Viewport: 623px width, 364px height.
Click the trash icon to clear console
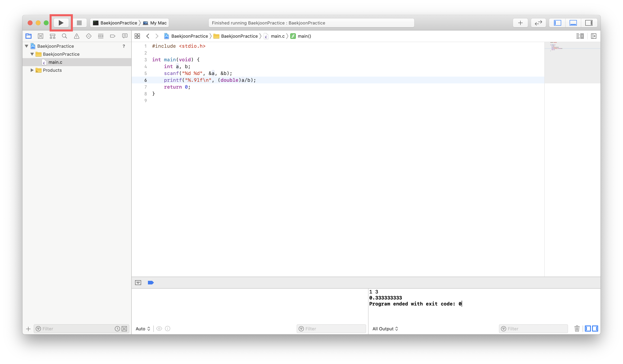point(577,329)
